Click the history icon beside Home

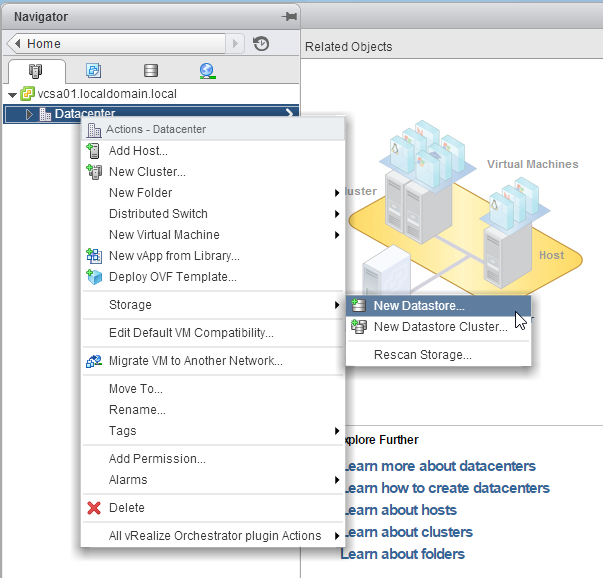[261, 44]
